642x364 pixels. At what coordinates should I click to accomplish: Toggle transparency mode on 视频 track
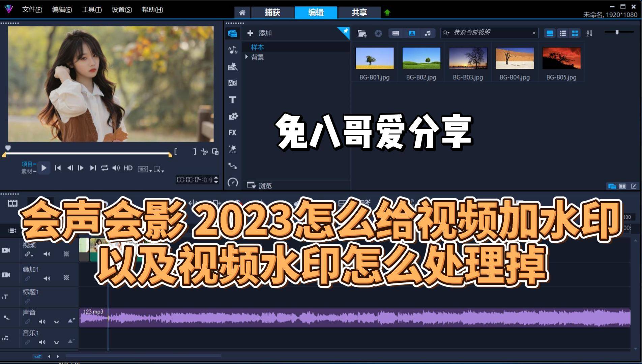tap(66, 254)
